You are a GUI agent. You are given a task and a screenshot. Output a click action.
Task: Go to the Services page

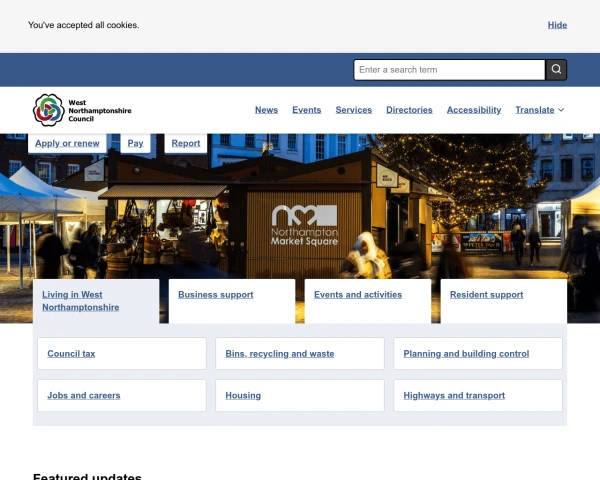(354, 110)
